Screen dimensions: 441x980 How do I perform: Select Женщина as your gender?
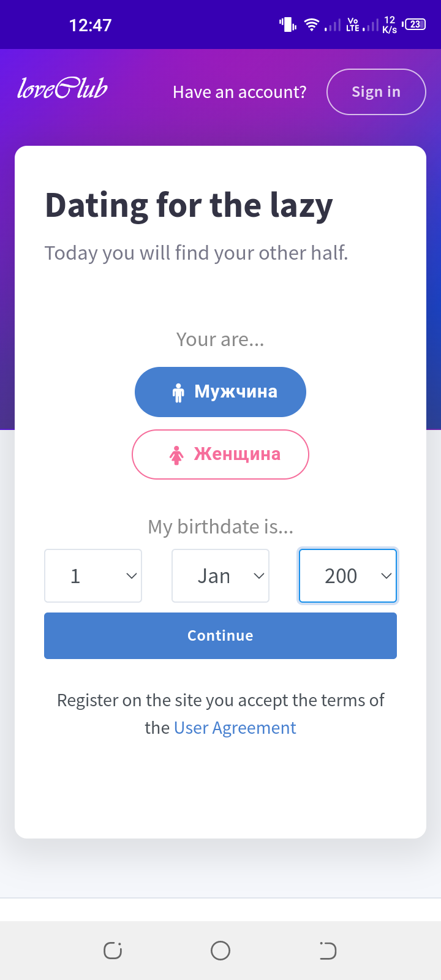pyautogui.click(x=221, y=454)
